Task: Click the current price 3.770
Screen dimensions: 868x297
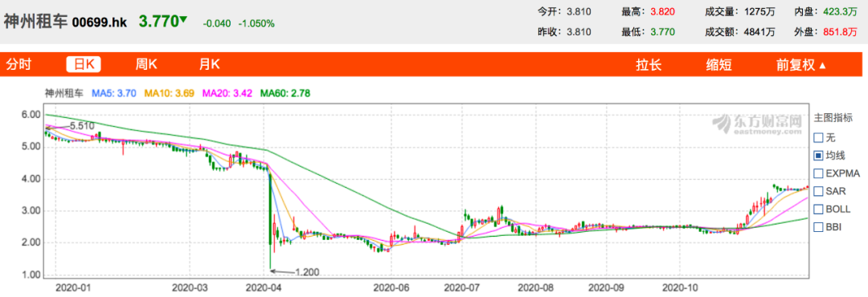Action: point(159,22)
